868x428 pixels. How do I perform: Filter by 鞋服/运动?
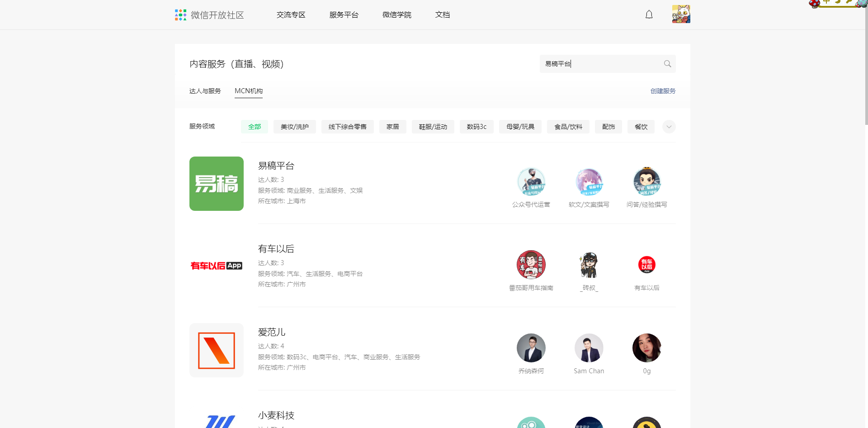[433, 127]
